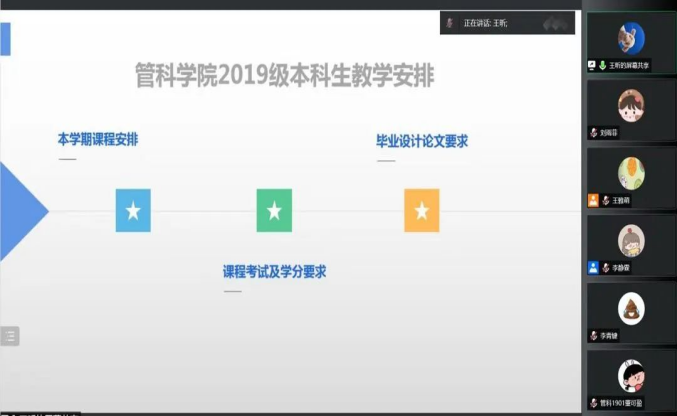Click the green microphone icon beside 王昕的屏幕共享
677x416 pixels.
point(603,65)
